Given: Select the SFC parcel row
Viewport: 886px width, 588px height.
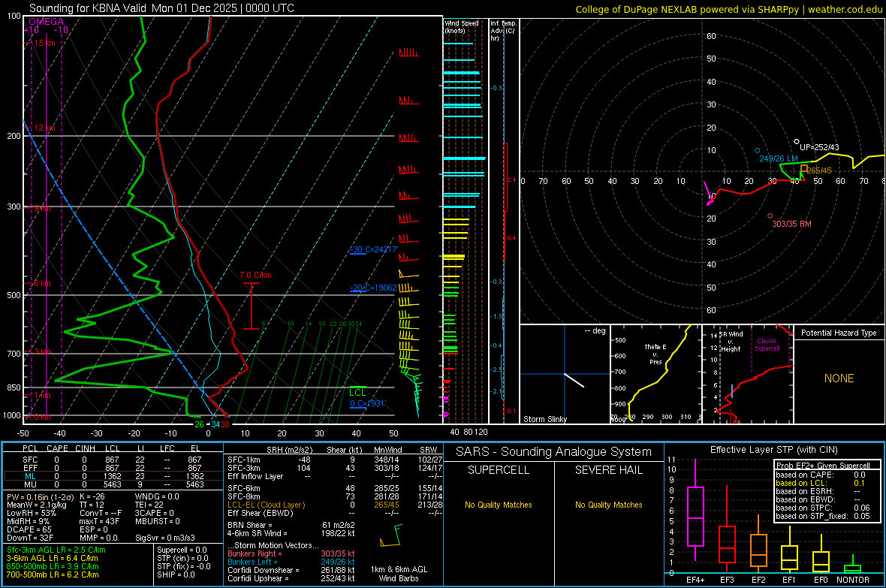Looking at the screenshot, I should point(112,460).
